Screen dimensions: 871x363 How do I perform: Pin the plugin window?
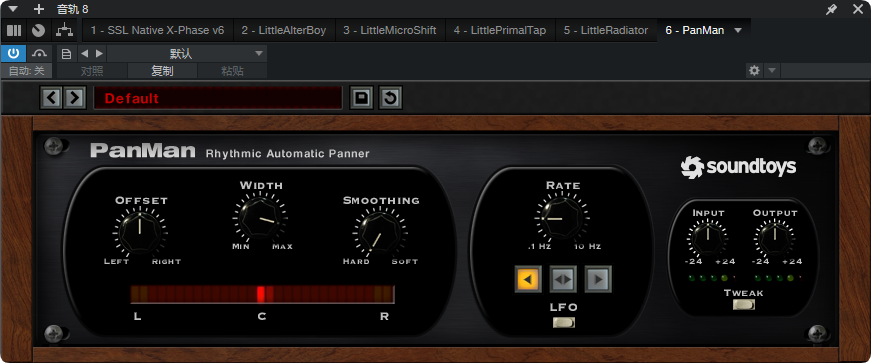(832, 9)
